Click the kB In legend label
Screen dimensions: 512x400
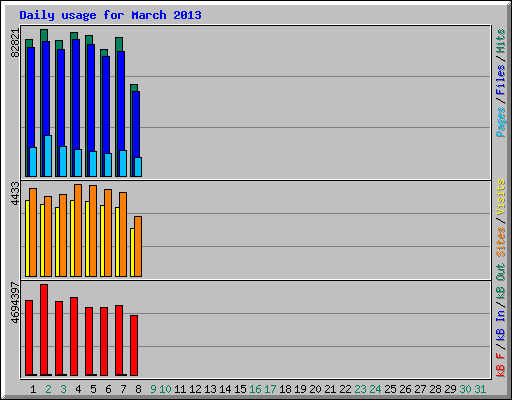click(x=500, y=325)
